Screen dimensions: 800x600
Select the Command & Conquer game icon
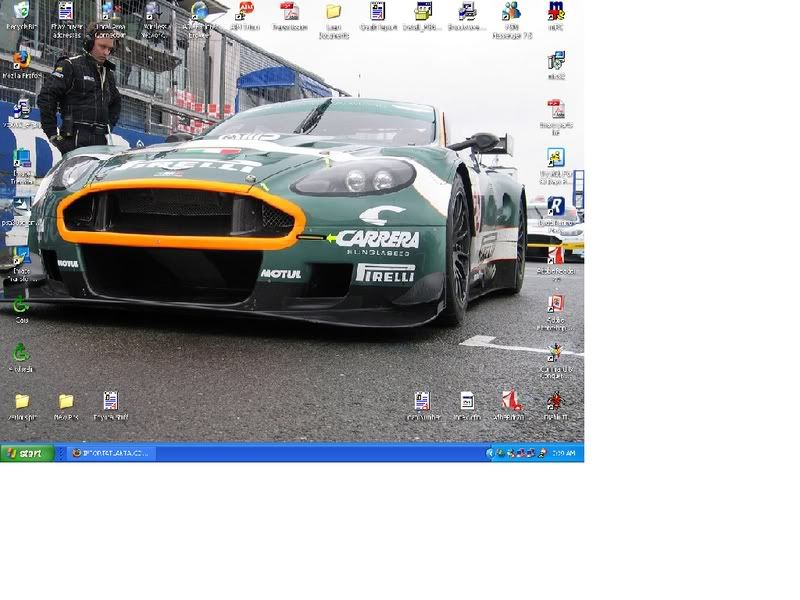(x=555, y=353)
